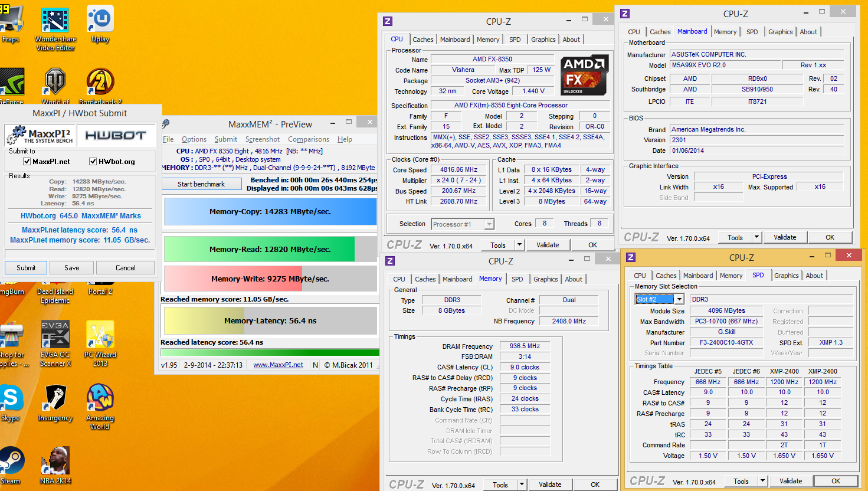Select About tab in SPD window
This screenshot has height=491, width=868.
click(814, 276)
